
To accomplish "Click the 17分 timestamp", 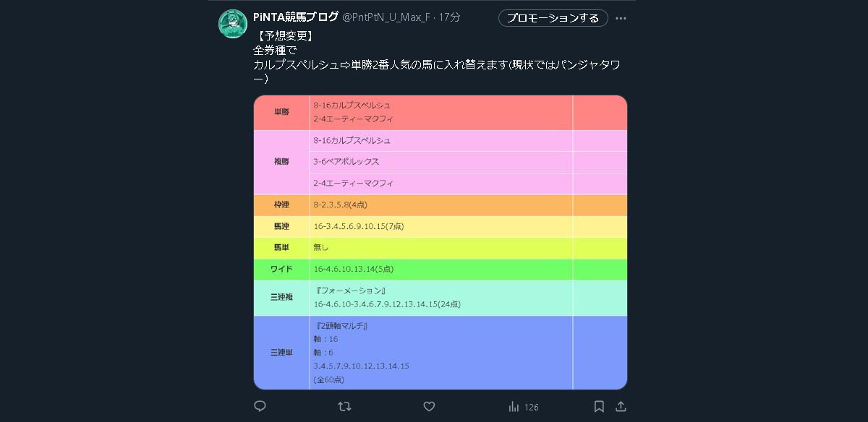I will pyautogui.click(x=449, y=17).
